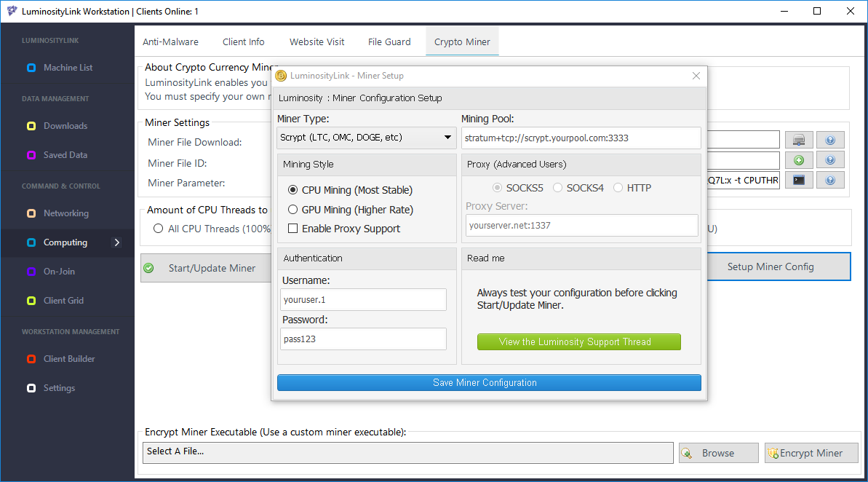The width and height of the screenshot is (868, 482).
Task: Click the help icon on Miner File Download row
Action: [830, 140]
